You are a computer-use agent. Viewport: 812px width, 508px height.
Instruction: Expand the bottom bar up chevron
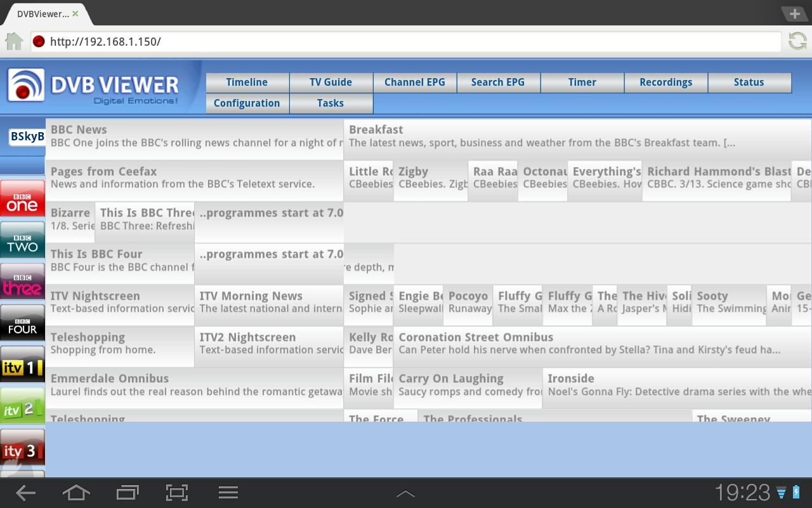pos(405,493)
